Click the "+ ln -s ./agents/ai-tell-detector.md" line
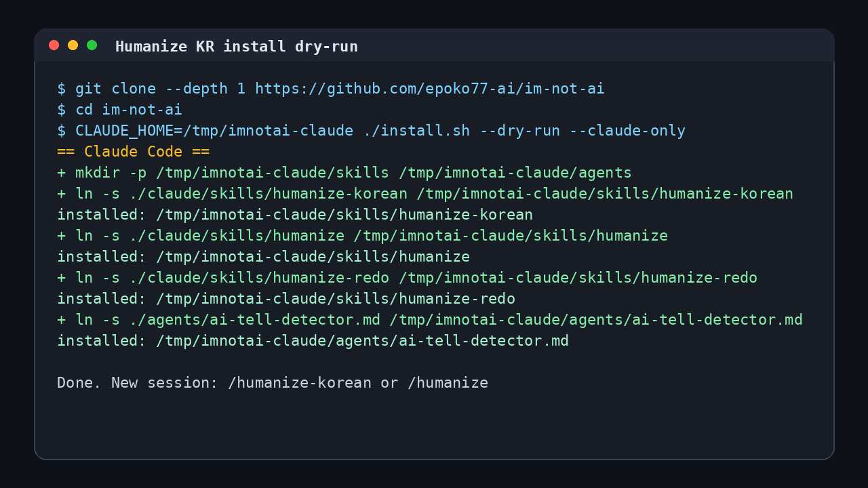 pos(430,320)
